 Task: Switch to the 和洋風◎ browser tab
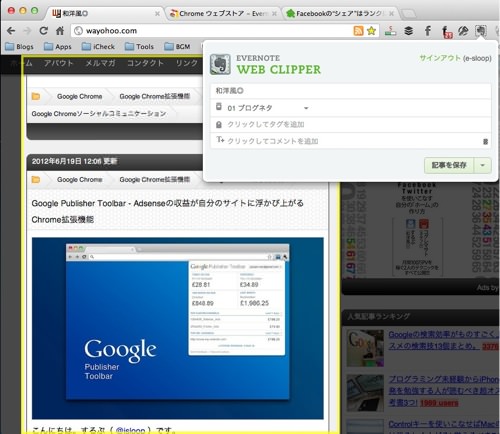click(104, 13)
